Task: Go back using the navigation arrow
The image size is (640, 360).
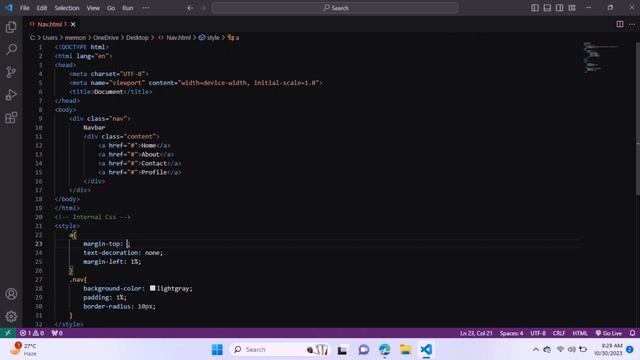Action: pyautogui.click(x=190, y=8)
